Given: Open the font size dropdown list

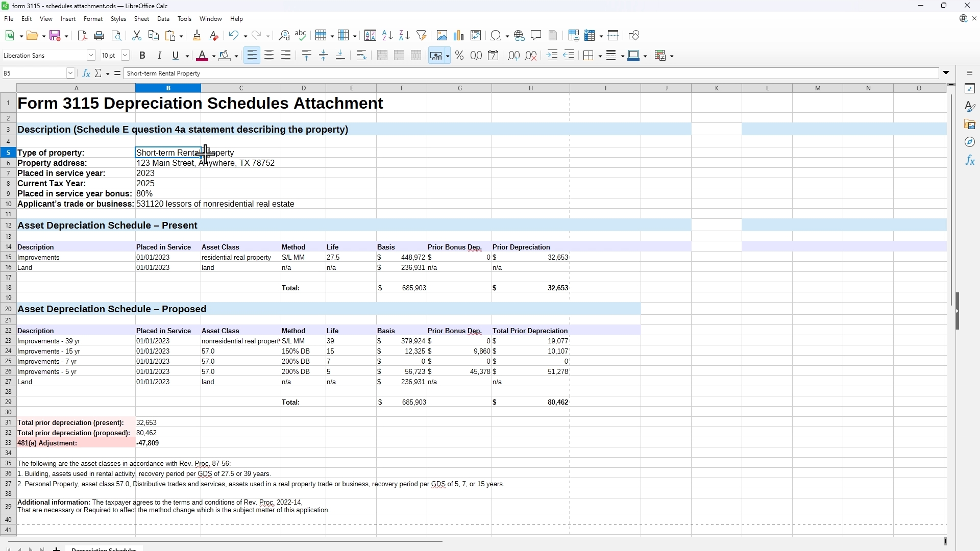Looking at the screenshot, I should [125, 56].
